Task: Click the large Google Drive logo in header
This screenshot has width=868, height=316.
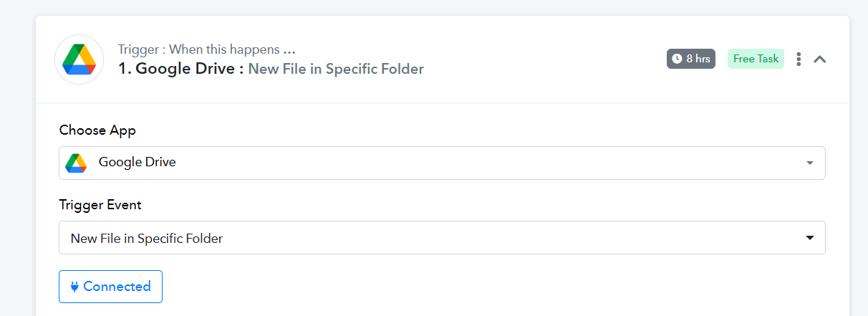Action: tap(79, 59)
